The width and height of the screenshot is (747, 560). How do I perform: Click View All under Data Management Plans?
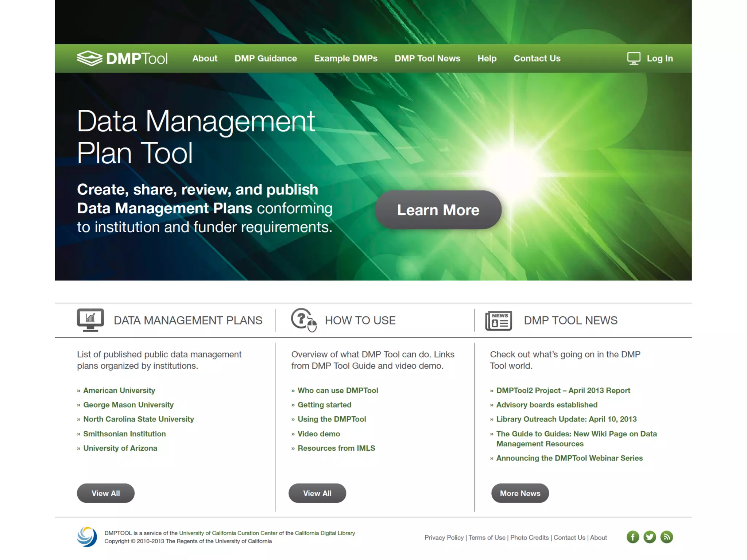pyautogui.click(x=105, y=493)
